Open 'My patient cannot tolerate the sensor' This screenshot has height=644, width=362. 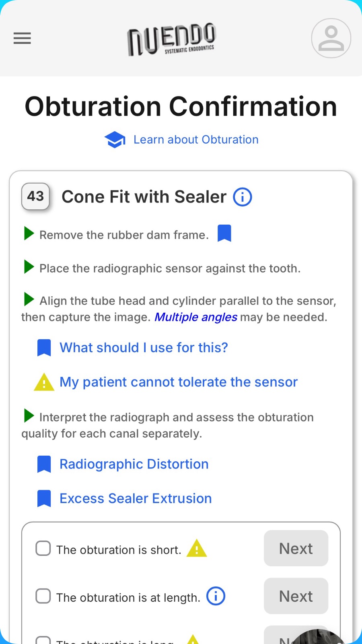click(x=179, y=382)
